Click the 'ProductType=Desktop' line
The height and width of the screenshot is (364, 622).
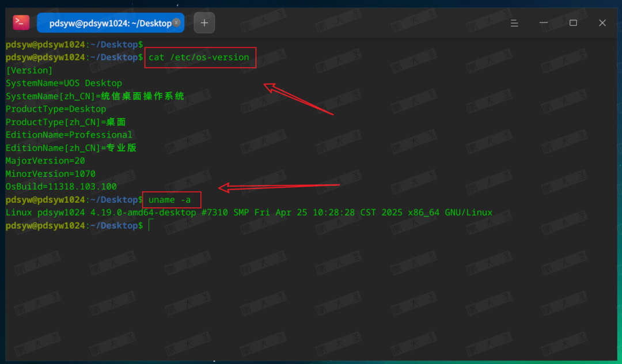[56, 109]
